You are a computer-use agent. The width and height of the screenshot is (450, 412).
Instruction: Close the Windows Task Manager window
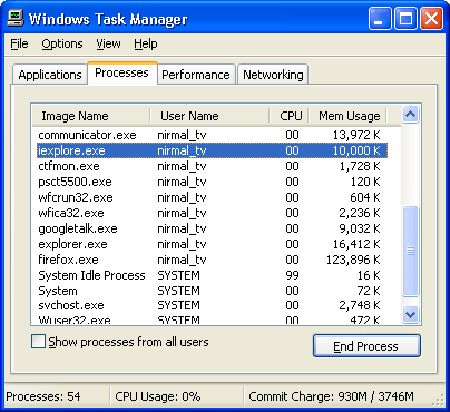432,18
